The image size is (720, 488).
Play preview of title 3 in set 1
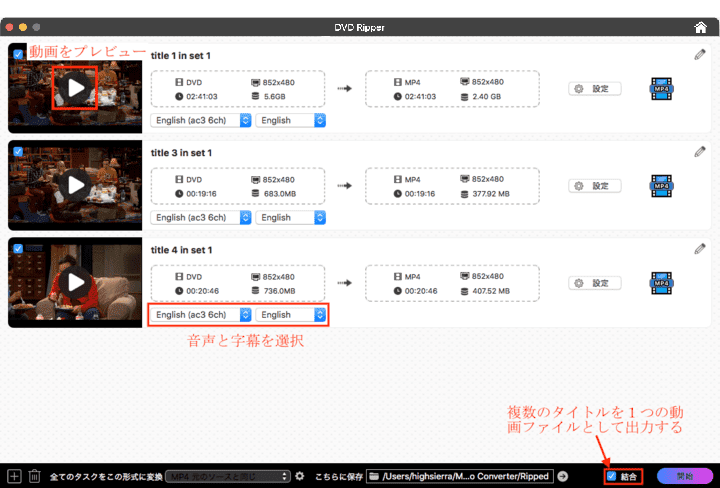click(75, 185)
